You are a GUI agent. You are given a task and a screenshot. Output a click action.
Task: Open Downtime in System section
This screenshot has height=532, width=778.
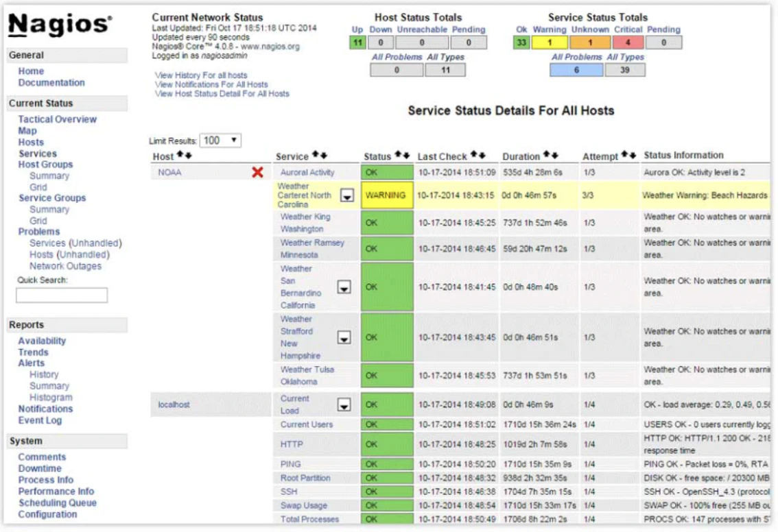[x=40, y=468]
